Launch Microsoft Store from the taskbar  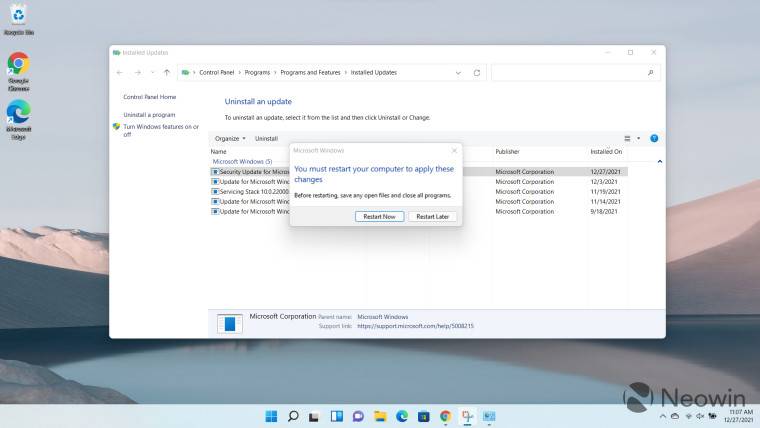pyautogui.click(x=424, y=416)
